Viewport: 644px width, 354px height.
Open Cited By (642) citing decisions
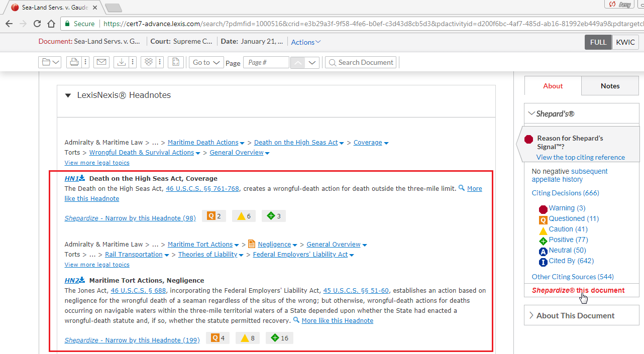pos(571,261)
